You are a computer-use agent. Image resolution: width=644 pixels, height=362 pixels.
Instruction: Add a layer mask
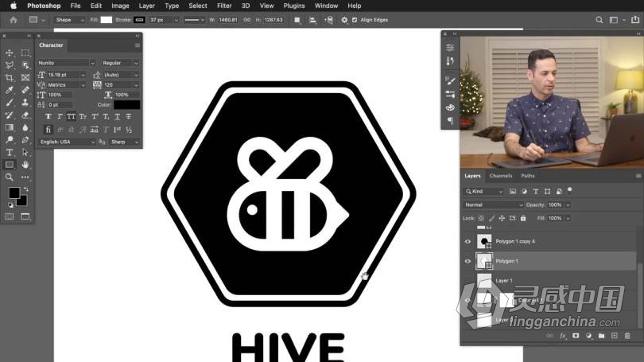pos(576,336)
